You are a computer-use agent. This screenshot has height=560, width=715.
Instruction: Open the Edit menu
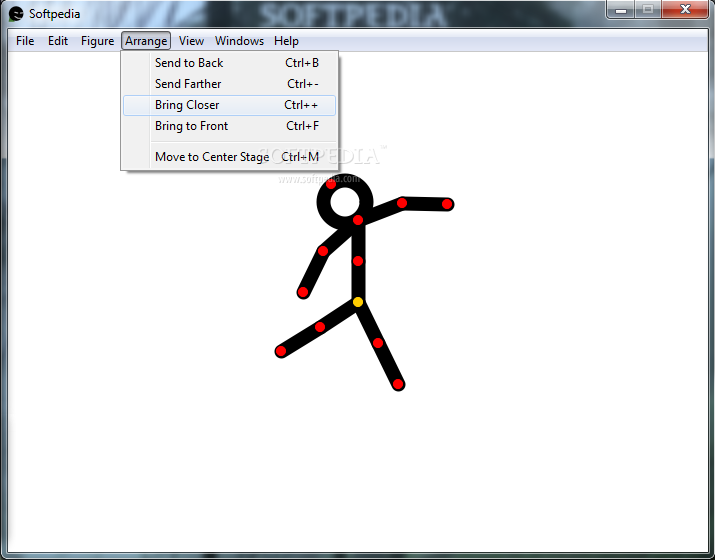point(58,41)
